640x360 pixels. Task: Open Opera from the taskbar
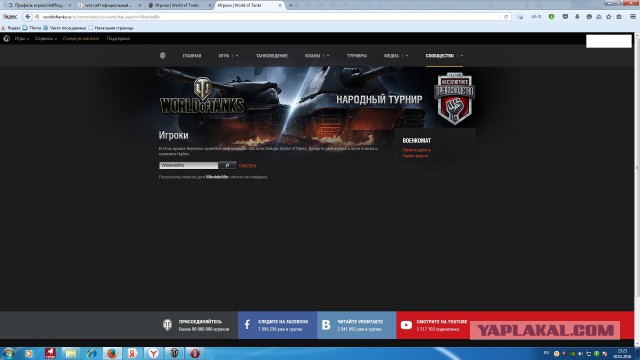tap(195, 353)
